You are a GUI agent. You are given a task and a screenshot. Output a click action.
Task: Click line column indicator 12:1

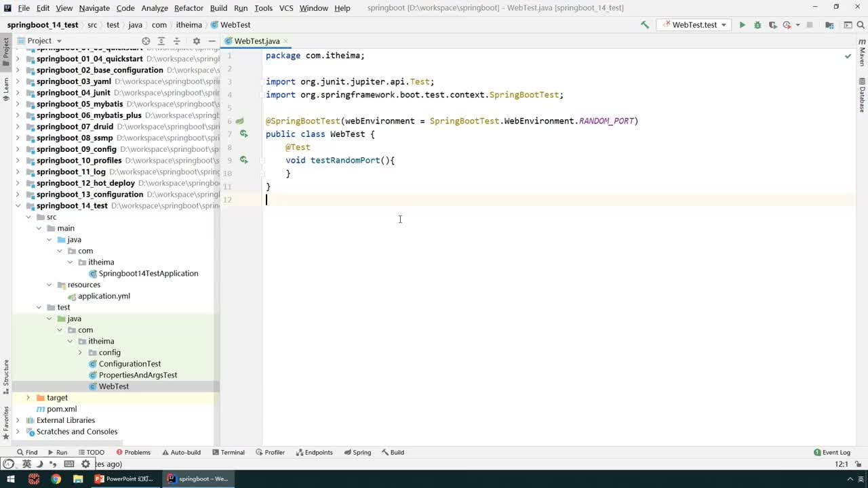(x=842, y=464)
